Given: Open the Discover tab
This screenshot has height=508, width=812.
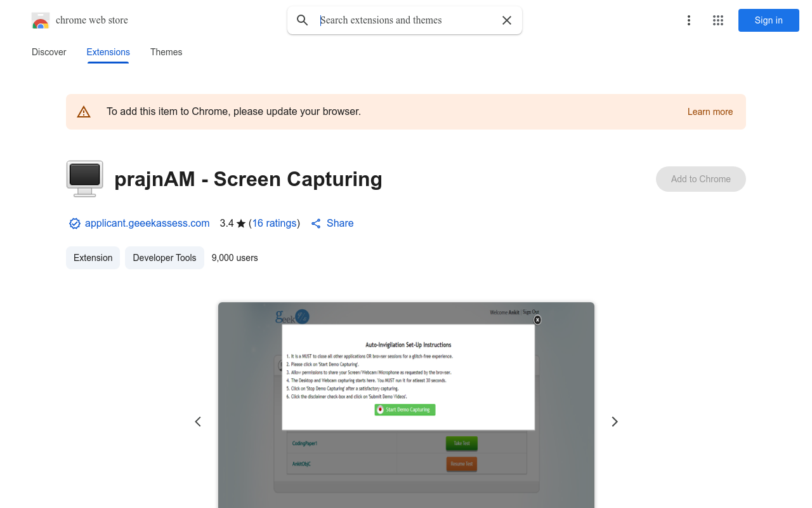Looking at the screenshot, I should click(x=49, y=52).
